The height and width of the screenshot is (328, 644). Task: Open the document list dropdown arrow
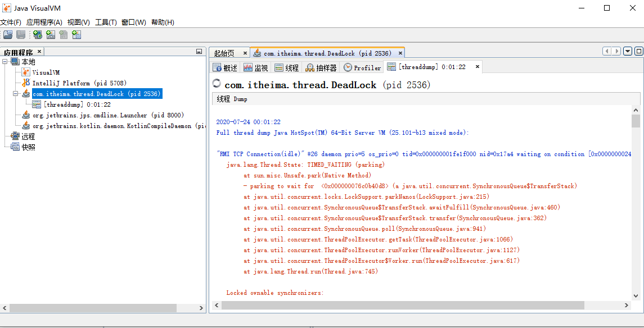(x=628, y=51)
